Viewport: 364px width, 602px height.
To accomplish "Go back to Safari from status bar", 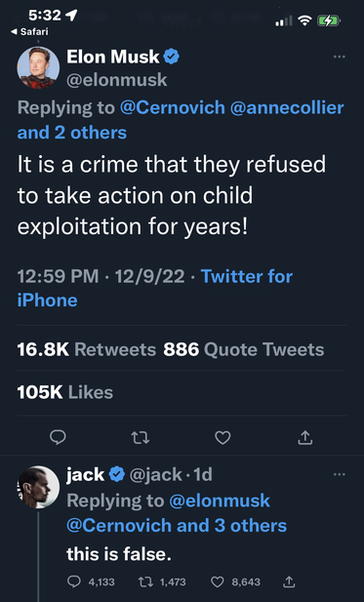I will (x=30, y=32).
